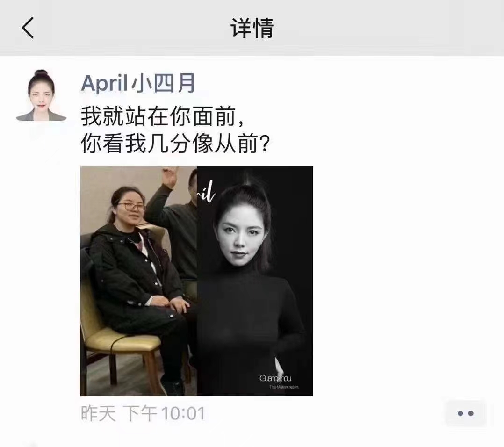Click the cursive script on the portrait
The width and height of the screenshot is (504, 447).
coord(206,192)
